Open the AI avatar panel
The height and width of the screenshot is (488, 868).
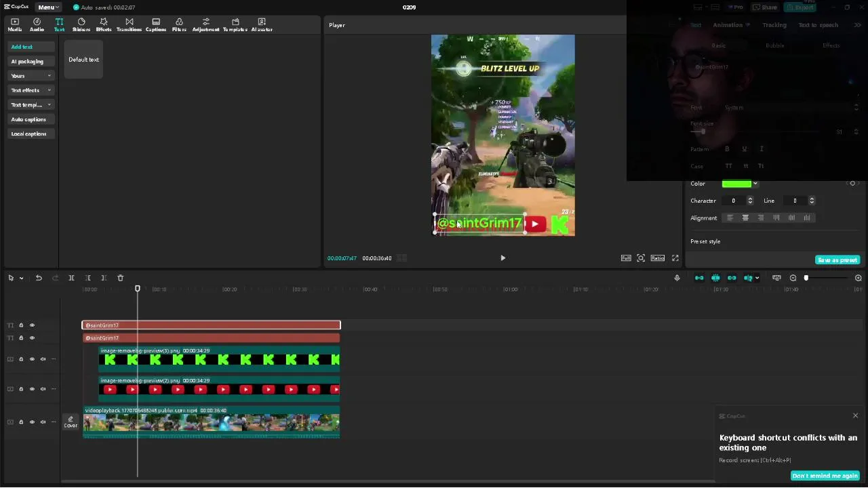click(x=262, y=25)
